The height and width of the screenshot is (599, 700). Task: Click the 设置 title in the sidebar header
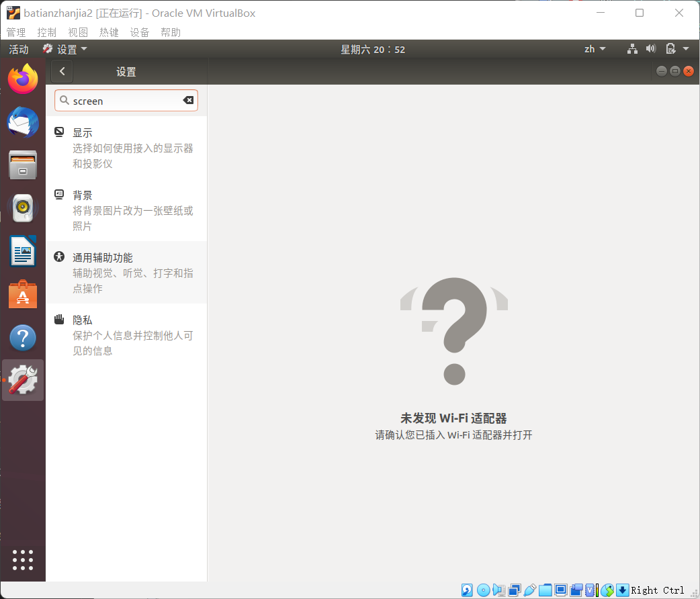[126, 72]
